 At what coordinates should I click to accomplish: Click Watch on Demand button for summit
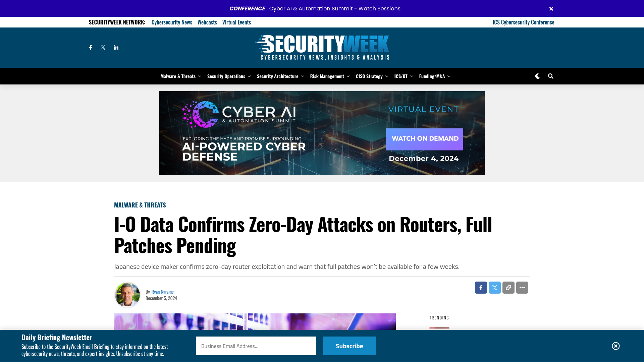click(x=424, y=139)
